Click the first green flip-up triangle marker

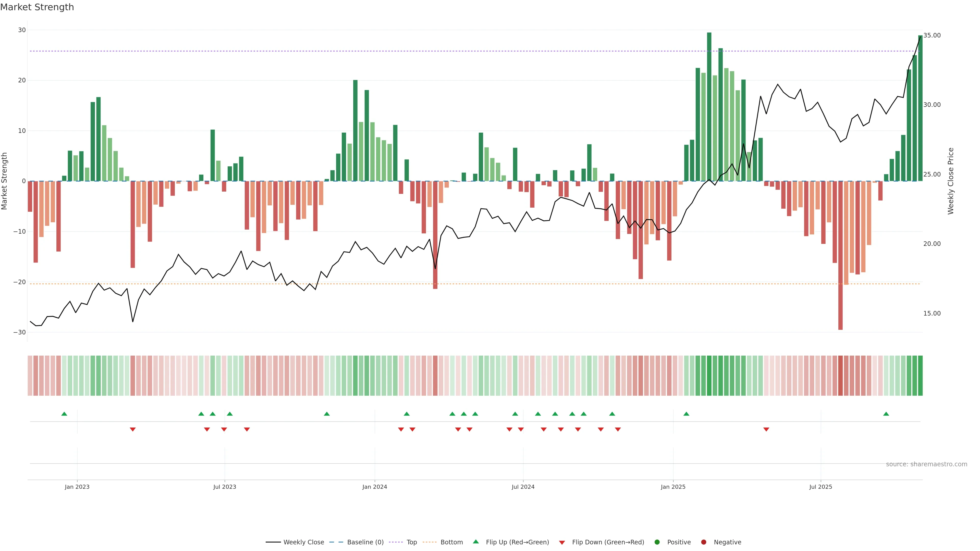(x=64, y=414)
